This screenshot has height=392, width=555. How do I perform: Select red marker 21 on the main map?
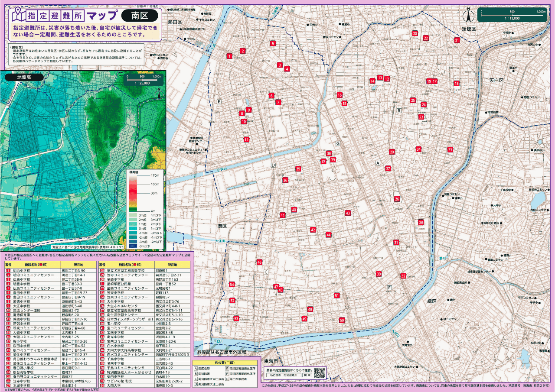pos(457,40)
